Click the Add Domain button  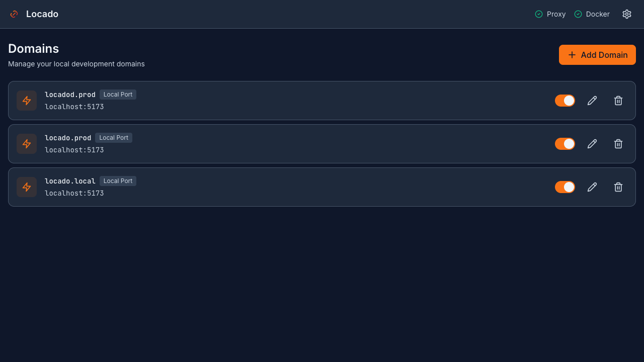click(597, 55)
